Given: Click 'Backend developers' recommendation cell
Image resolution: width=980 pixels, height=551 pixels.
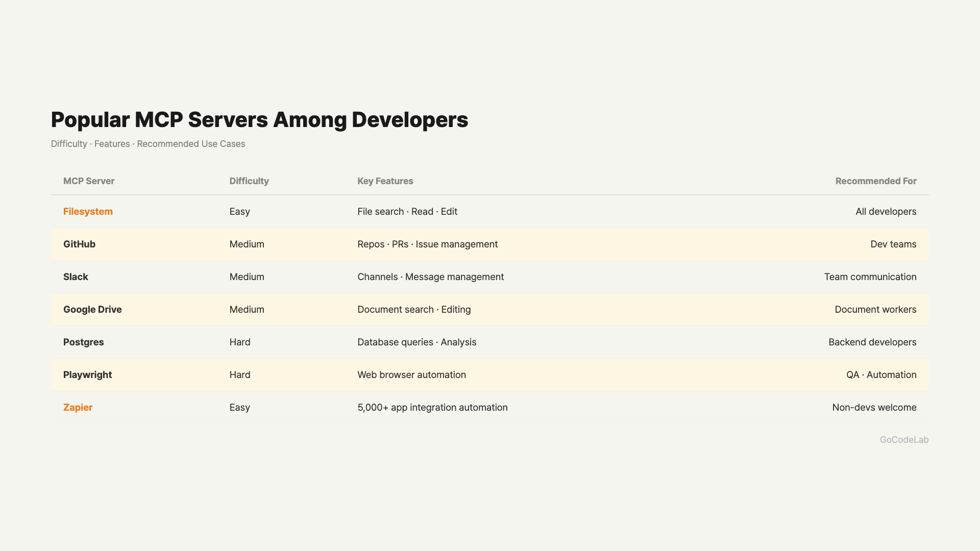Looking at the screenshot, I should [x=872, y=342].
